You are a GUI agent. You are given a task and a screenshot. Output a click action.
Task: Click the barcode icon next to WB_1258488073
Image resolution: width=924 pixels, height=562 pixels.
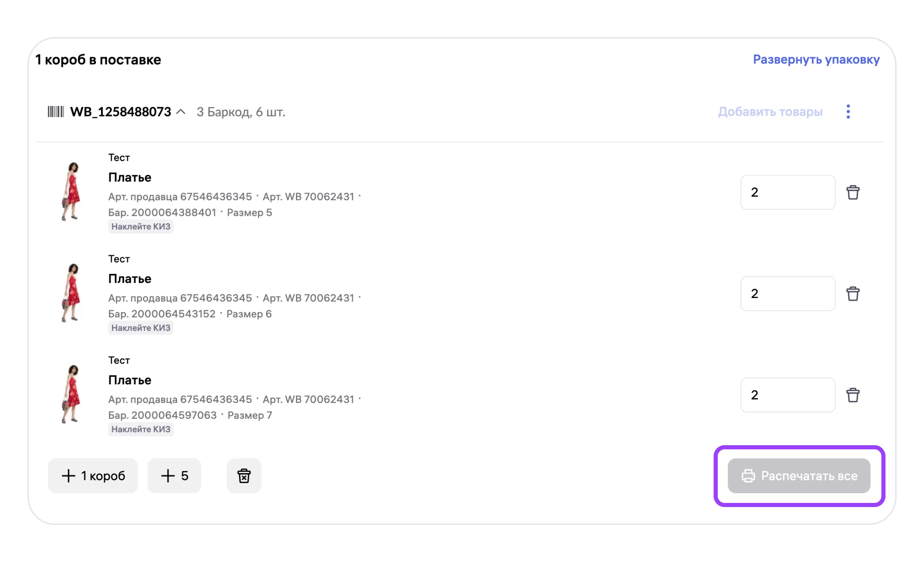click(55, 112)
